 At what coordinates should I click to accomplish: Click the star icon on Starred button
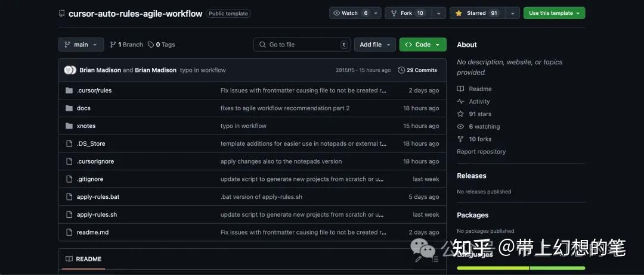459,13
